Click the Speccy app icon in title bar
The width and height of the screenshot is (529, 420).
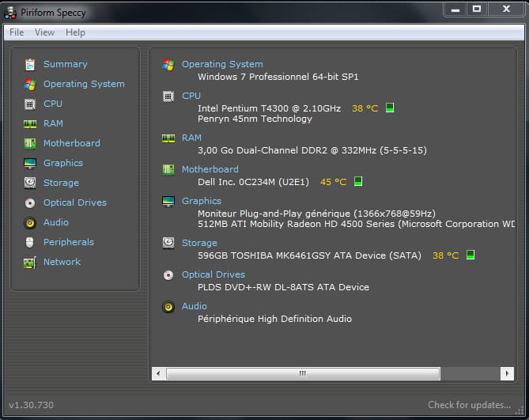tap(10, 13)
